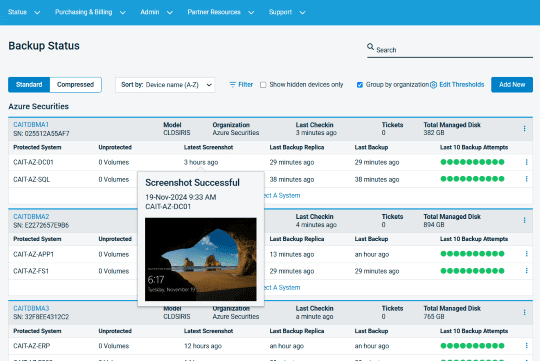Select the CAIT-AZ-DC01 protected system
Viewport: 540px width, 361px height.
(x=33, y=162)
